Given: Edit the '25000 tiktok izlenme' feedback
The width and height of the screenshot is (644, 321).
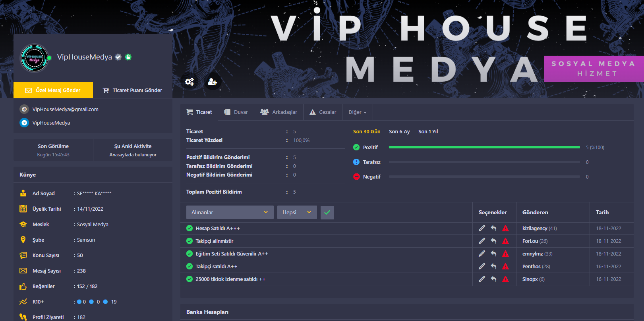Looking at the screenshot, I should pos(482,279).
